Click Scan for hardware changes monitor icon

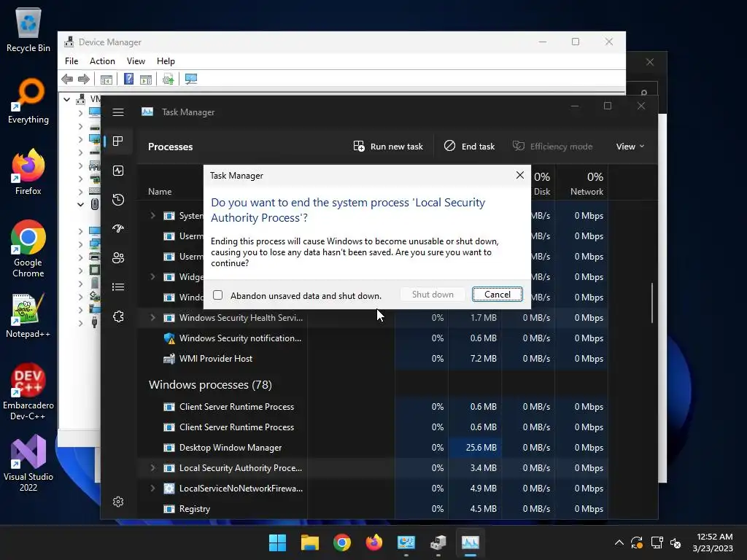pos(191,79)
